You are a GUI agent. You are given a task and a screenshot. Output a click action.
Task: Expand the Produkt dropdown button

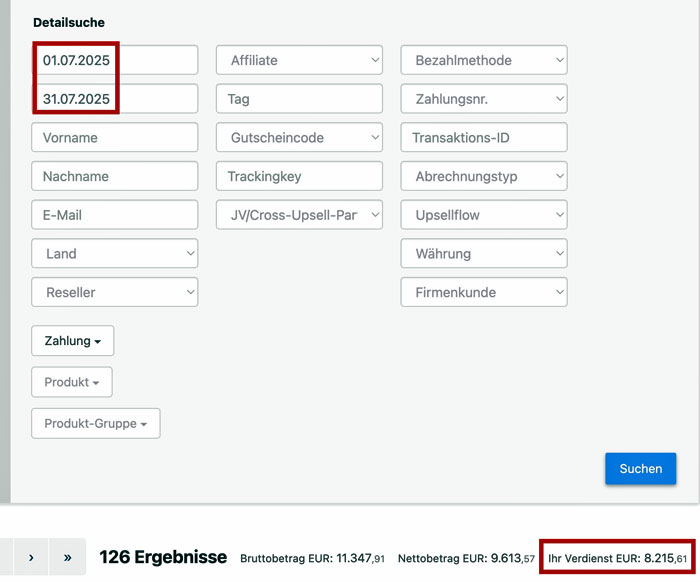[x=72, y=382]
